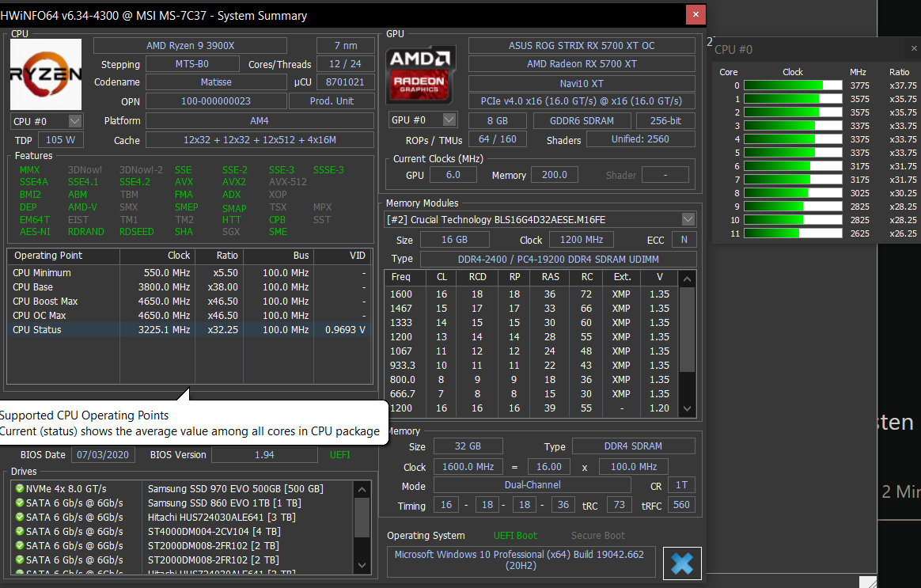
Task: Expand the memory module selection dropdown
Action: pos(688,219)
